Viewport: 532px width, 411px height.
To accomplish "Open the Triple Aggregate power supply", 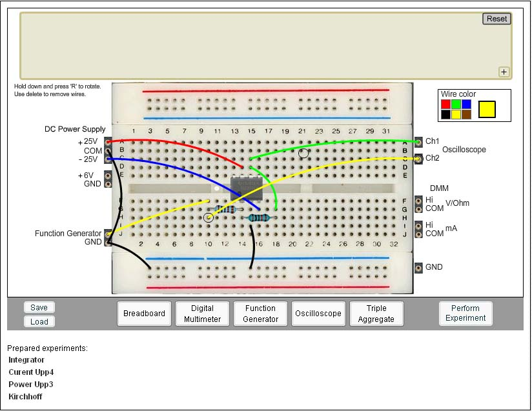I will tap(376, 314).
